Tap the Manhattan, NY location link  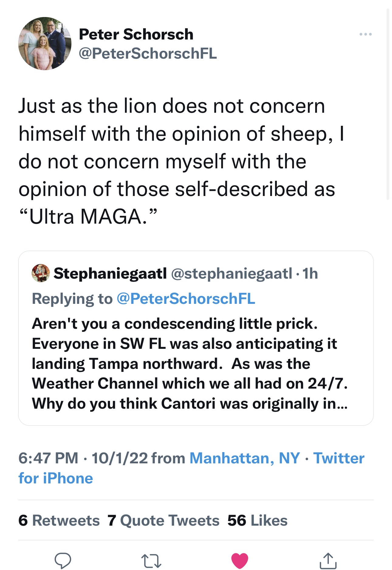pos(245,458)
